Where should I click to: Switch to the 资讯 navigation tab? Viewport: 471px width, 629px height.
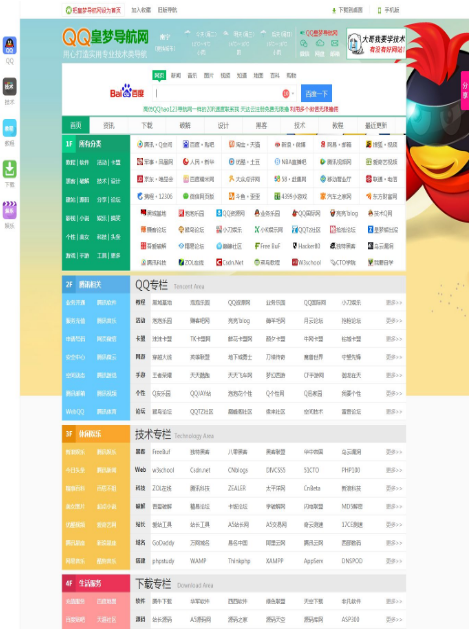pos(109,125)
